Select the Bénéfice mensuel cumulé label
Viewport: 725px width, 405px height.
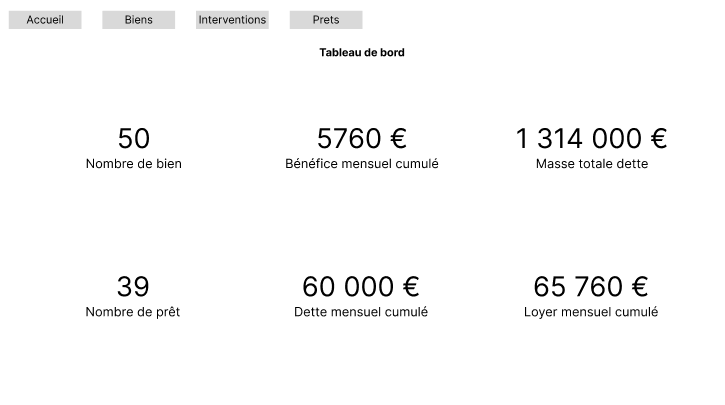362,164
